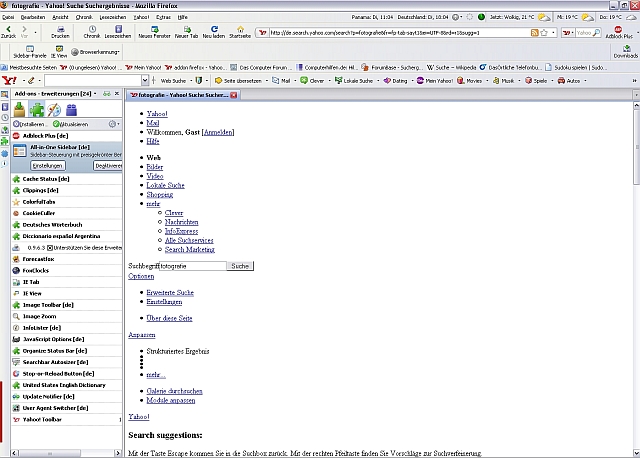Image resolution: width=640 pixels, height=458 pixels.
Task: Toggle the checkbox beside Unterstützen Sie diese Erweiterung
Action: tap(50, 247)
